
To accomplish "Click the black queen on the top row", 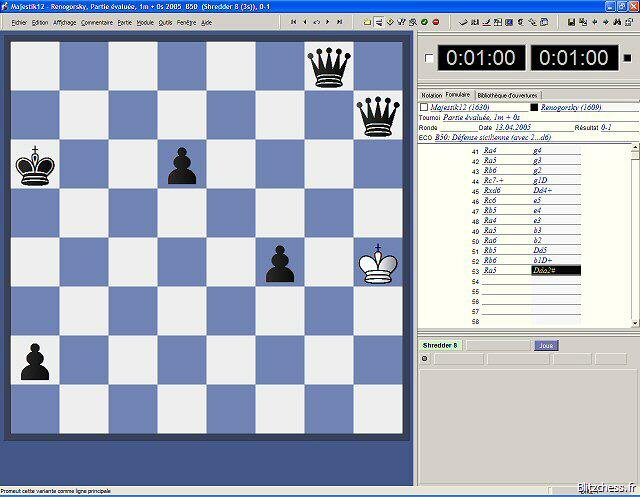I will point(328,66).
